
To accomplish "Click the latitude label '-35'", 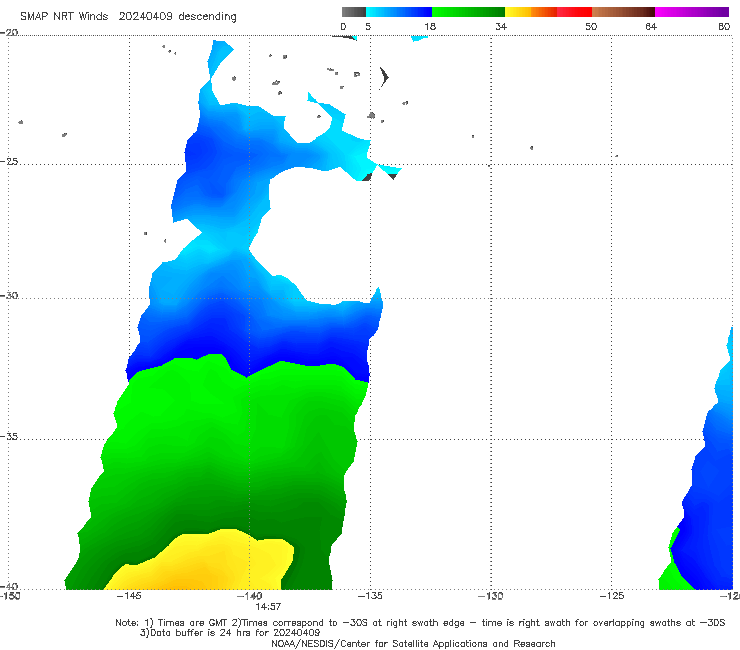I will (9, 436).
